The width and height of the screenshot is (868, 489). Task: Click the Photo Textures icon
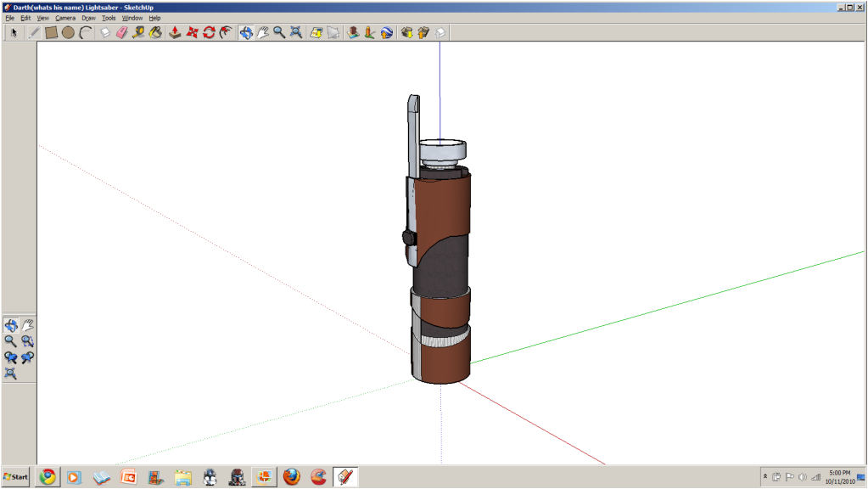coord(370,32)
